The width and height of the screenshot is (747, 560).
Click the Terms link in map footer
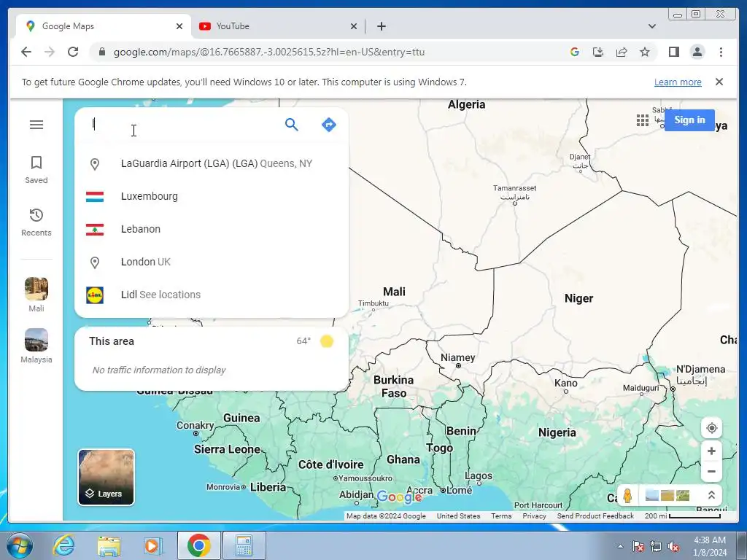[501, 516]
